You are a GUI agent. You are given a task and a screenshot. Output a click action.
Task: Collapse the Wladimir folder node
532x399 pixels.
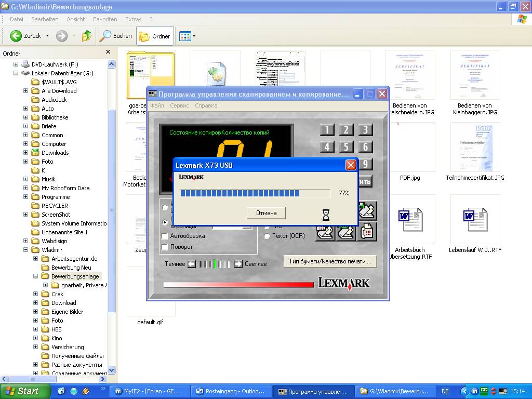click(x=25, y=249)
